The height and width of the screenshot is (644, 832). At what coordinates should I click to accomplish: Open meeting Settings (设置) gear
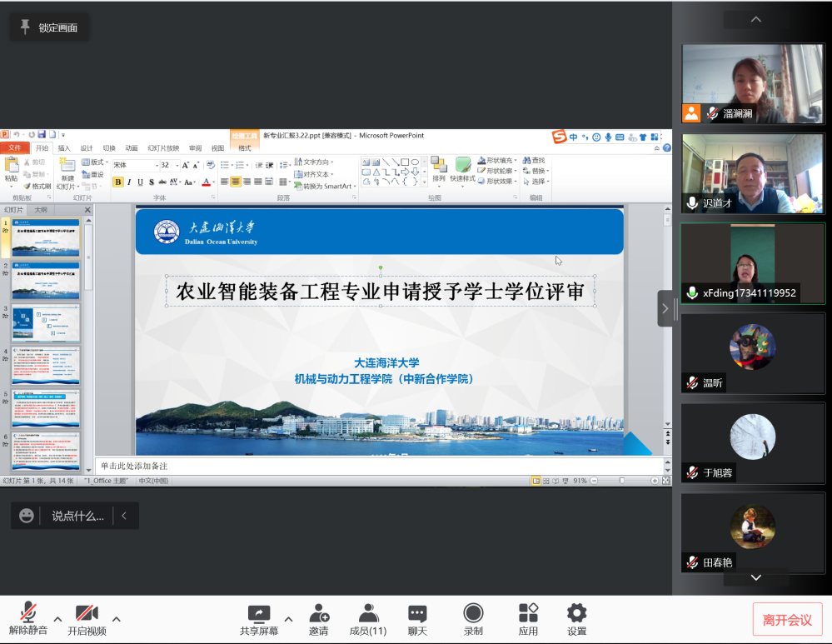pos(576,614)
